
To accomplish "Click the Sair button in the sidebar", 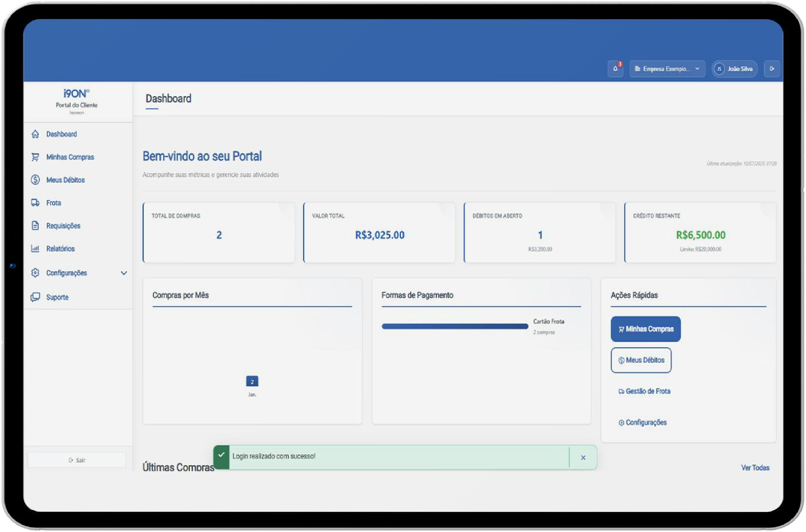I will click(x=77, y=460).
